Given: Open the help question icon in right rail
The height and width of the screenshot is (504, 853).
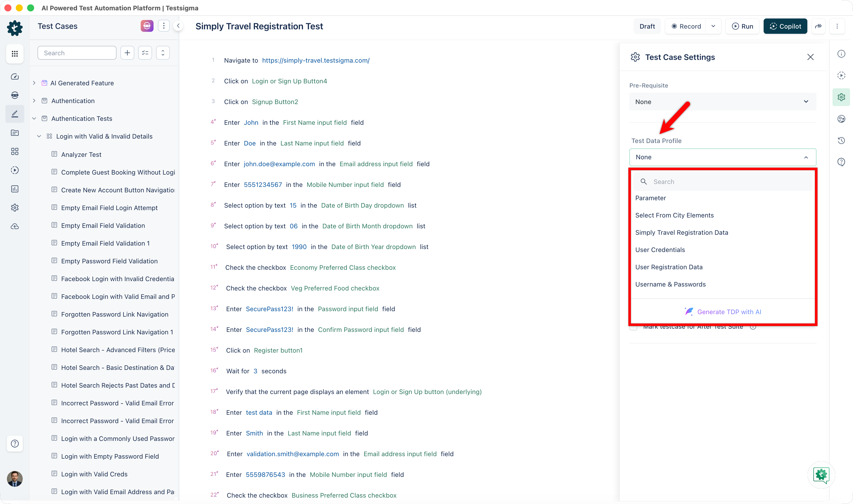Looking at the screenshot, I should (841, 162).
